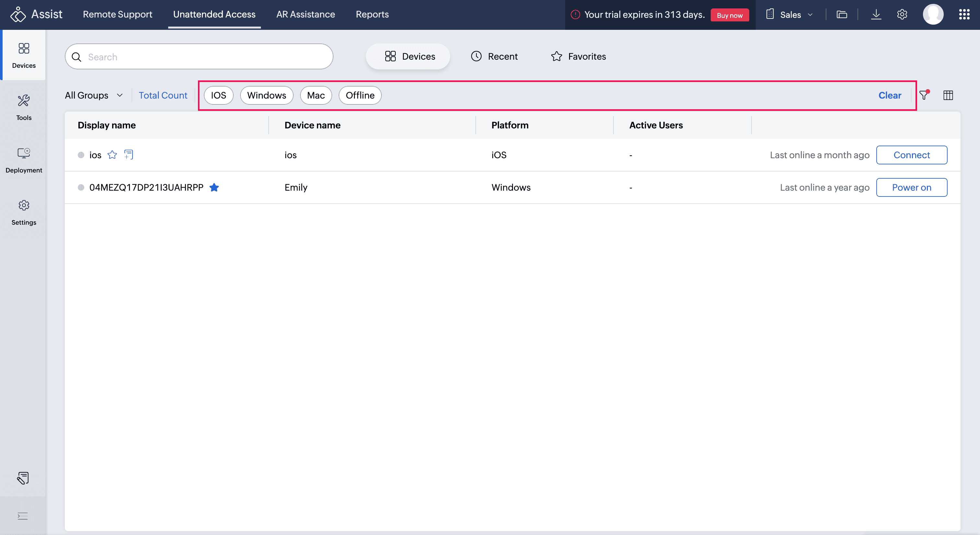The width and height of the screenshot is (980, 535).
Task: Click the Clear filters link
Action: 890,95
